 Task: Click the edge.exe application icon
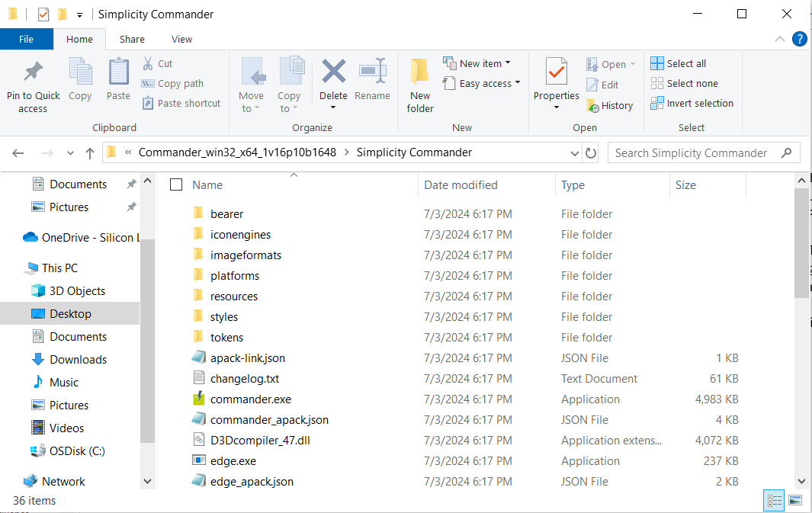(199, 460)
